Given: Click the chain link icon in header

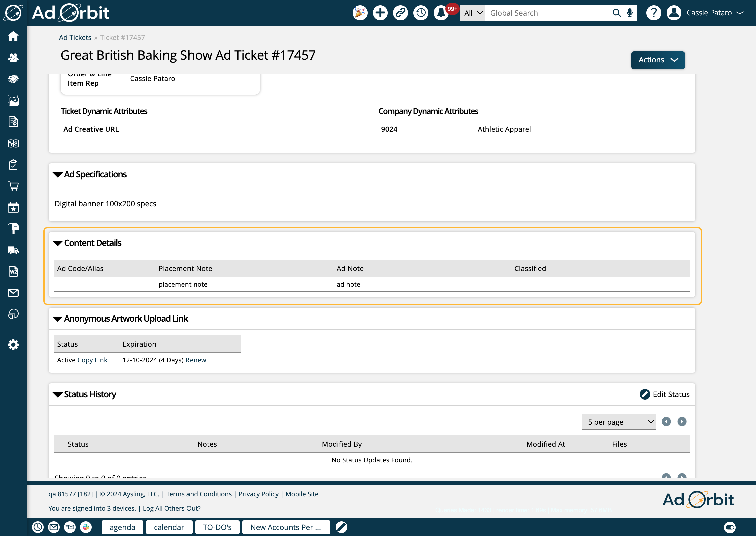Looking at the screenshot, I should click(x=400, y=13).
